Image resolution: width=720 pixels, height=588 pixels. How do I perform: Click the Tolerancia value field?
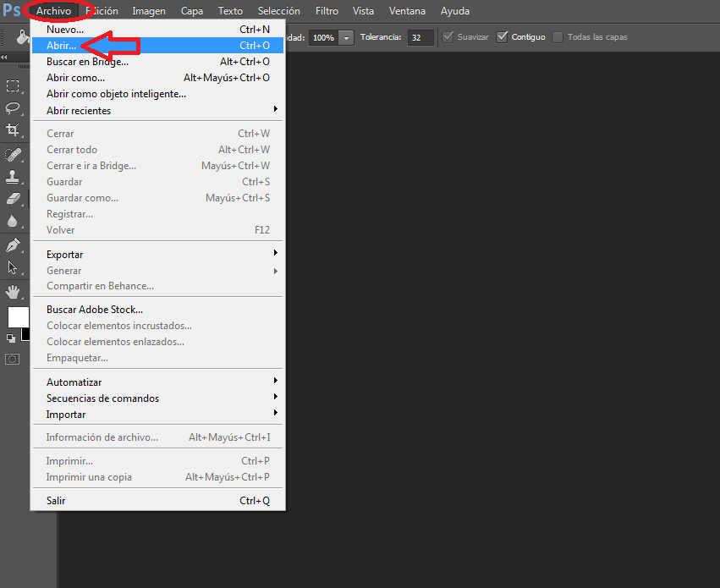420,37
